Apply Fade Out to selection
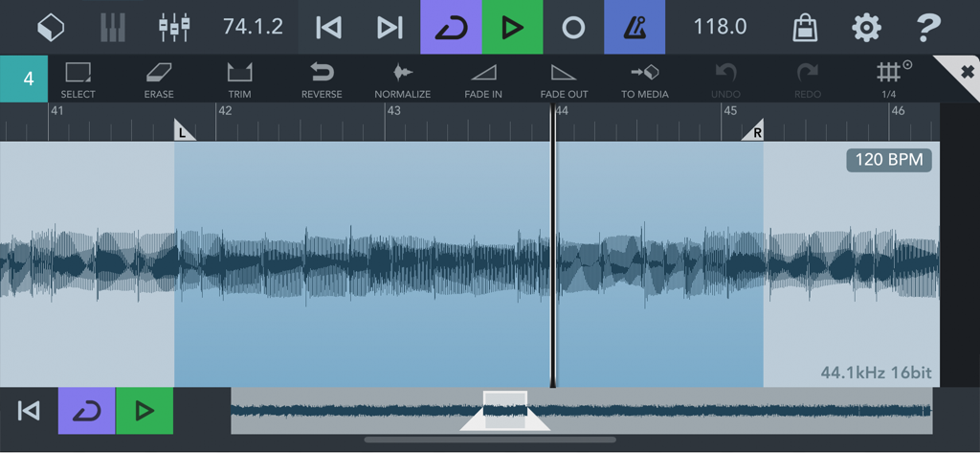This screenshot has height=453, width=980. (x=564, y=79)
